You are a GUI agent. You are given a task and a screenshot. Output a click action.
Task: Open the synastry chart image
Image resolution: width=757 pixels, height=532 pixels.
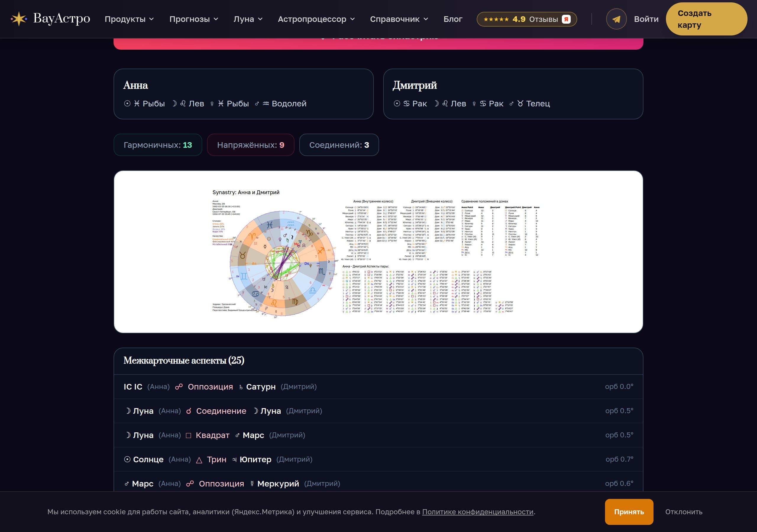coord(378,252)
